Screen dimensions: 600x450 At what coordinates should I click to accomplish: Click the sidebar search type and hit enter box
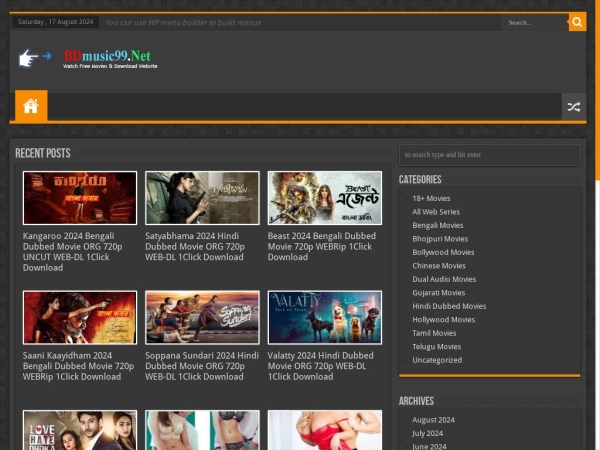click(x=489, y=155)
